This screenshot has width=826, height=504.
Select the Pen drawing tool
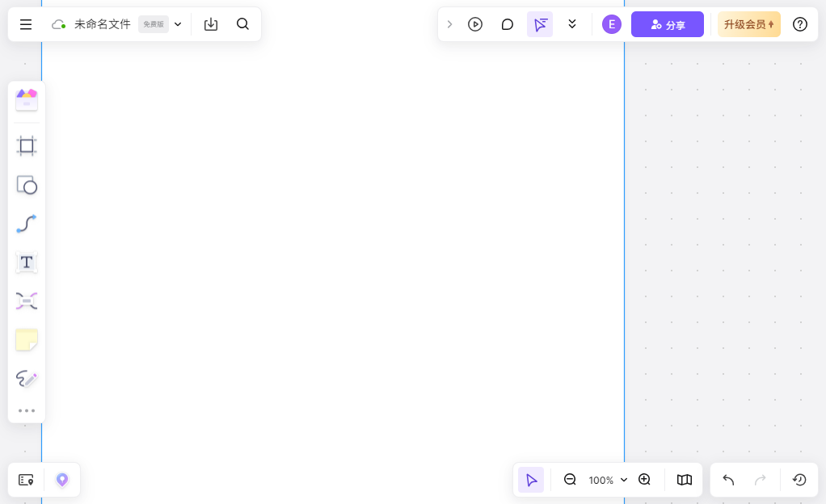pos(27,378)
